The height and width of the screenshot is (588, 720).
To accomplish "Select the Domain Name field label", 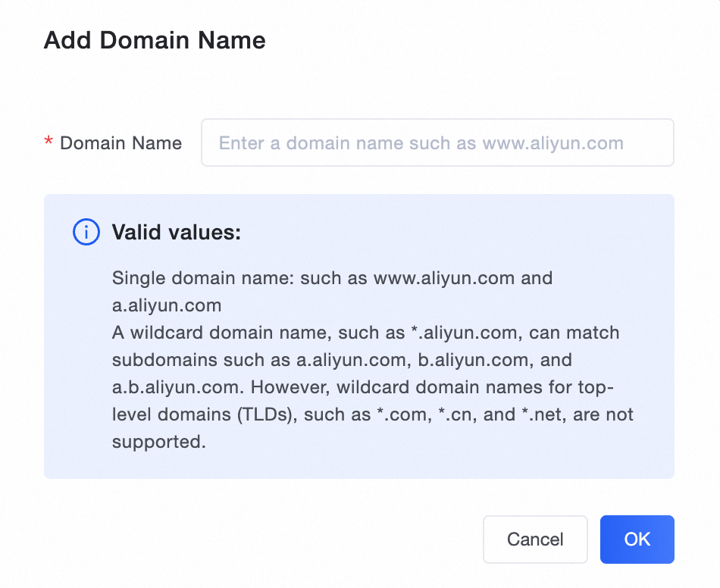I will tap(121, 143).
